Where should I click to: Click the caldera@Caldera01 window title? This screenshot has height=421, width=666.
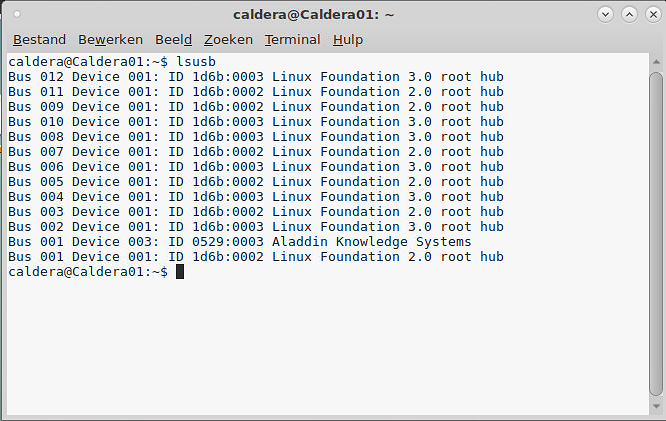coord(313,15)
